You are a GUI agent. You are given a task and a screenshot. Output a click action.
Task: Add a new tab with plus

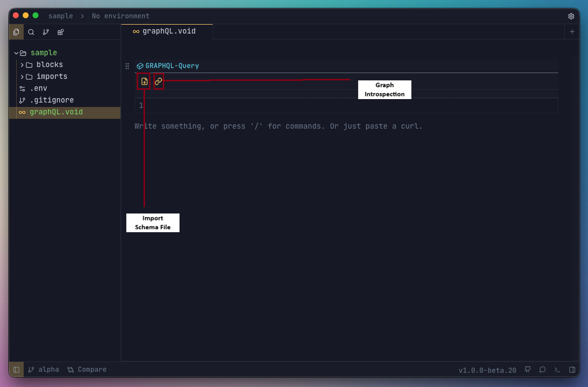click(x=572, y=32)
